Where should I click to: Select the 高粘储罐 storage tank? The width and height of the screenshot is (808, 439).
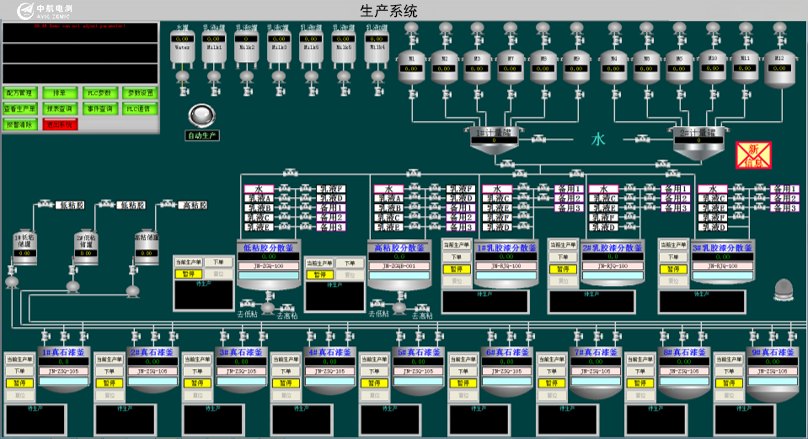coord(147,247)
